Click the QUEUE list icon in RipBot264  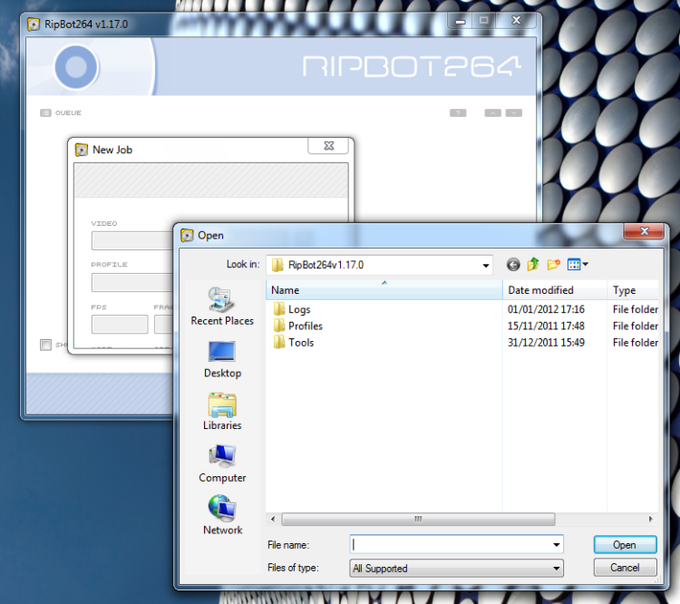tap(46, 113)
